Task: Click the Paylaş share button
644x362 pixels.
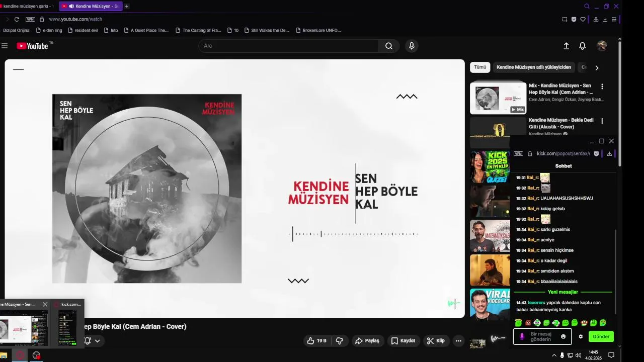Action: coord(367,341)
